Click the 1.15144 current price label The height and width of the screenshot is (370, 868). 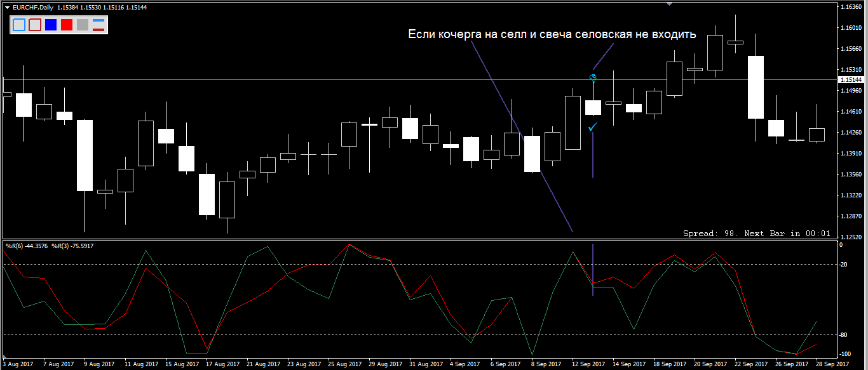click(x=850, y=80)
